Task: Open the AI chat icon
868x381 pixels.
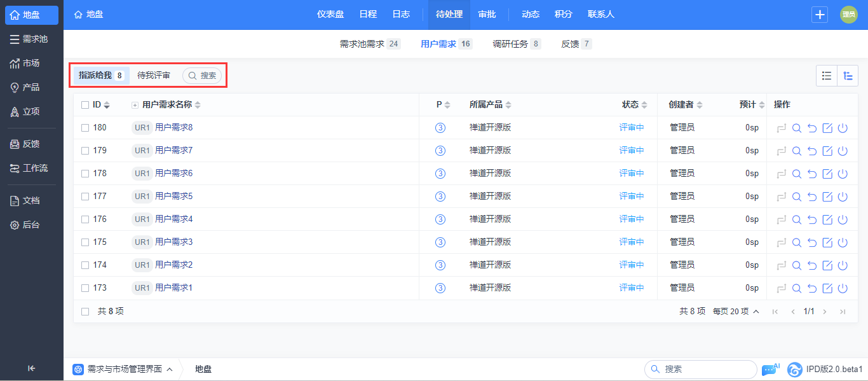Action: [770, 369]
